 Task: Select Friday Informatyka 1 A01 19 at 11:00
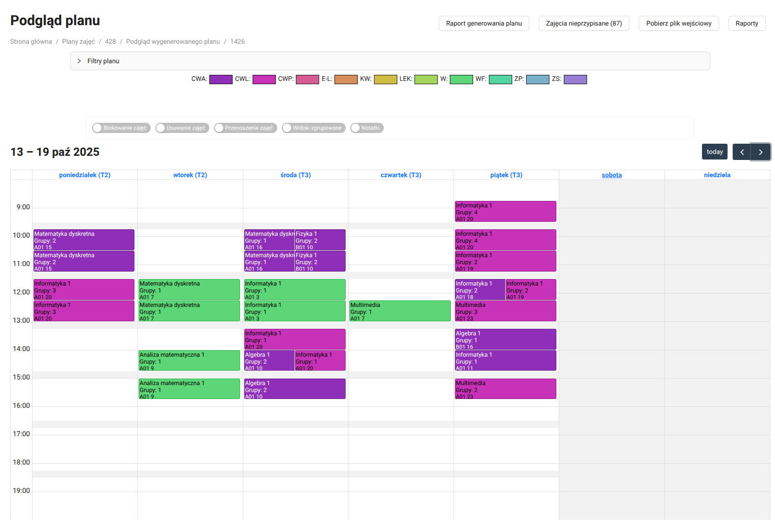tap(506, 261)
